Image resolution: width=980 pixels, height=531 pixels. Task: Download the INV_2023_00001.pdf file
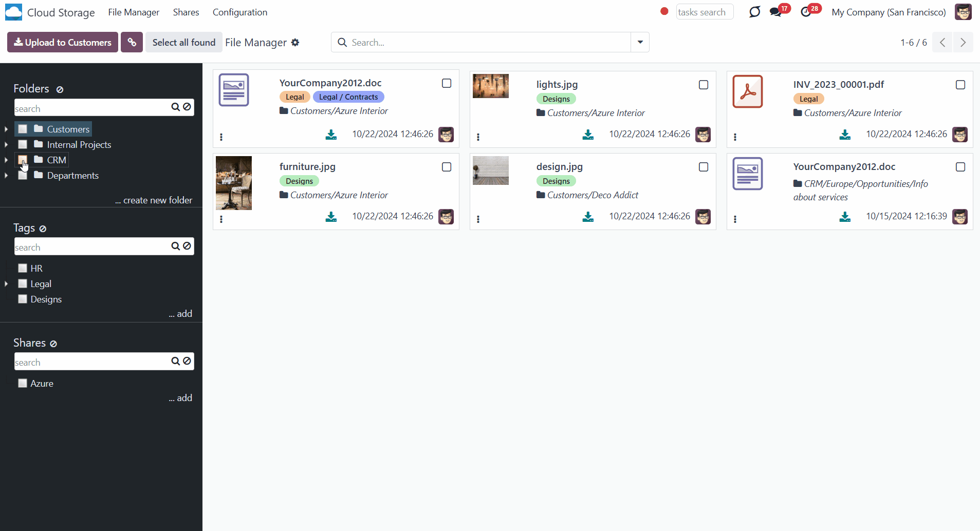845,135
